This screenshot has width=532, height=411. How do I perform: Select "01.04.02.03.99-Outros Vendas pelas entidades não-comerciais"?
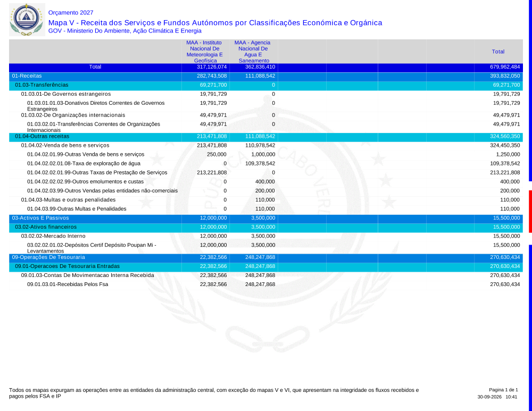point(103,191)
